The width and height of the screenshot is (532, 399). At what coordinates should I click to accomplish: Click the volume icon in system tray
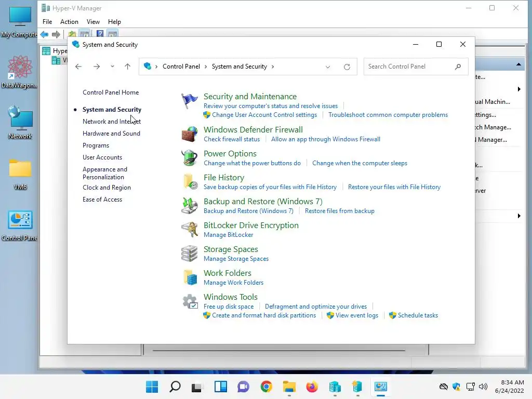pyautogui.click(x=483, y=387)
